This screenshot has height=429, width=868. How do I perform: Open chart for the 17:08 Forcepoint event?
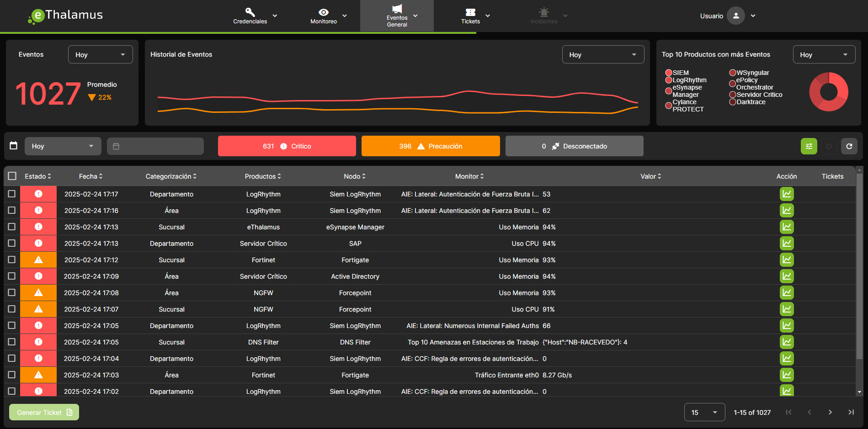[787, 293]
